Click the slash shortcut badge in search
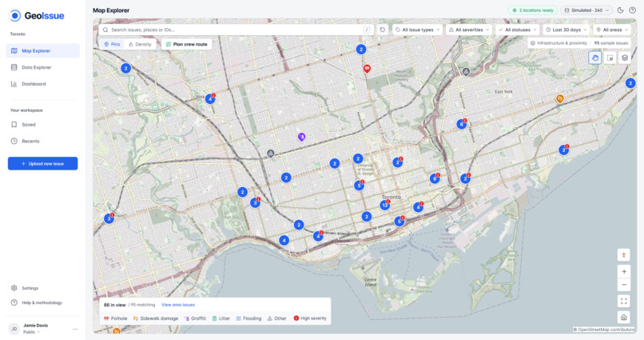644x340 pixels. pos(367,30)
